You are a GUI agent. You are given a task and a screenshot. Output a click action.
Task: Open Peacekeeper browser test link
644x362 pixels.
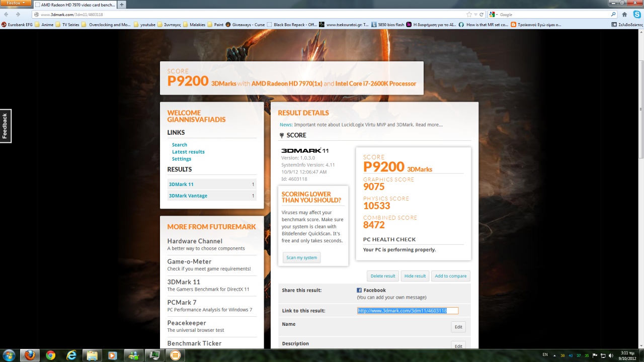[187, 323]
